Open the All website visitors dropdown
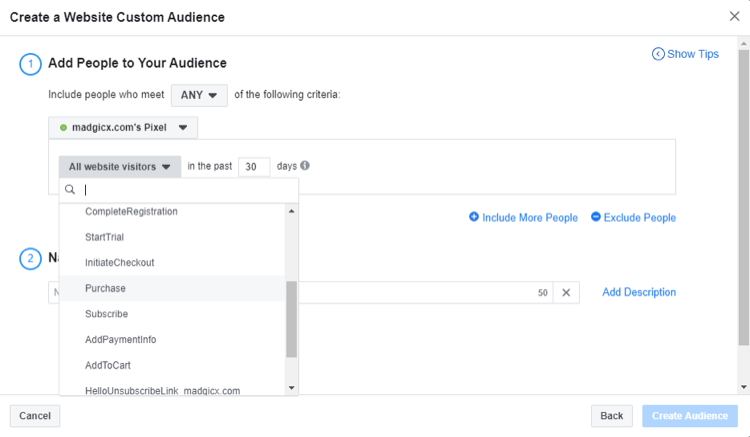The image size is (750, 437). (119, 167)
